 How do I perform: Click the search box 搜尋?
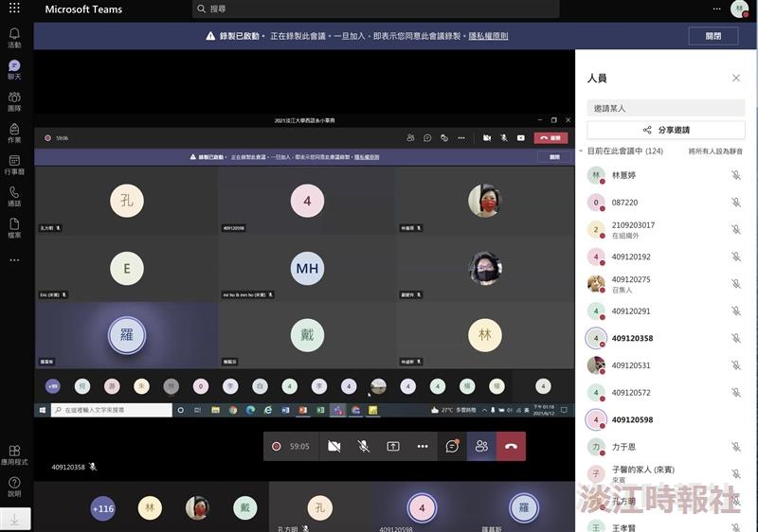point(375,9)
